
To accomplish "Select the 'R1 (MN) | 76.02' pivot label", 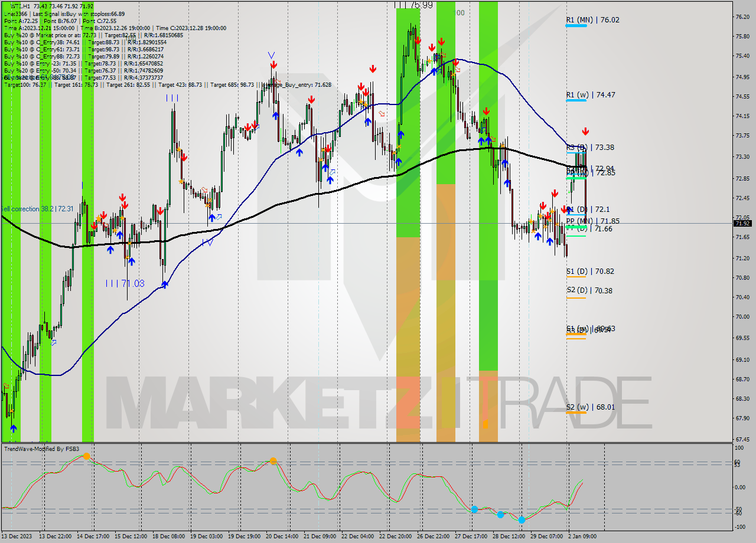I will click(x=592, y=19).
